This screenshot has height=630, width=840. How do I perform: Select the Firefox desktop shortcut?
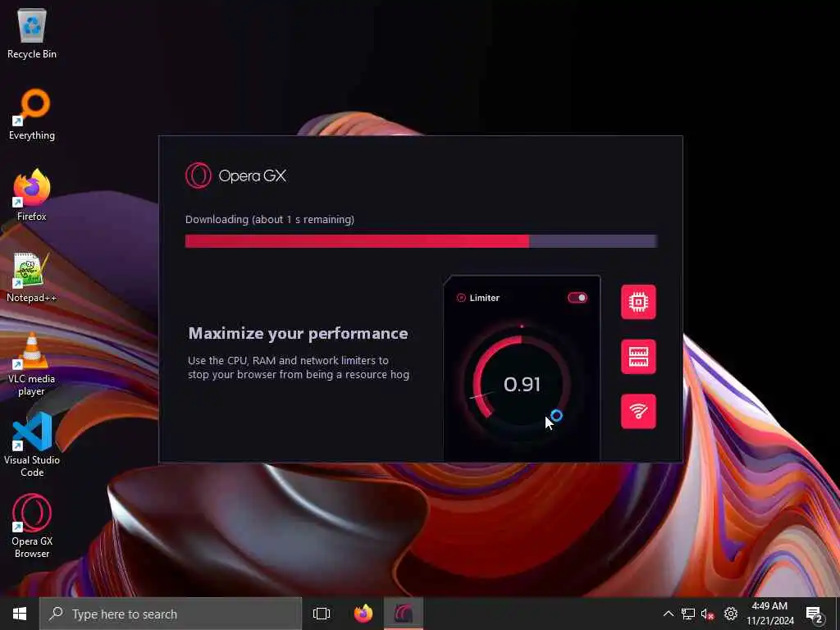click(32, 195)
